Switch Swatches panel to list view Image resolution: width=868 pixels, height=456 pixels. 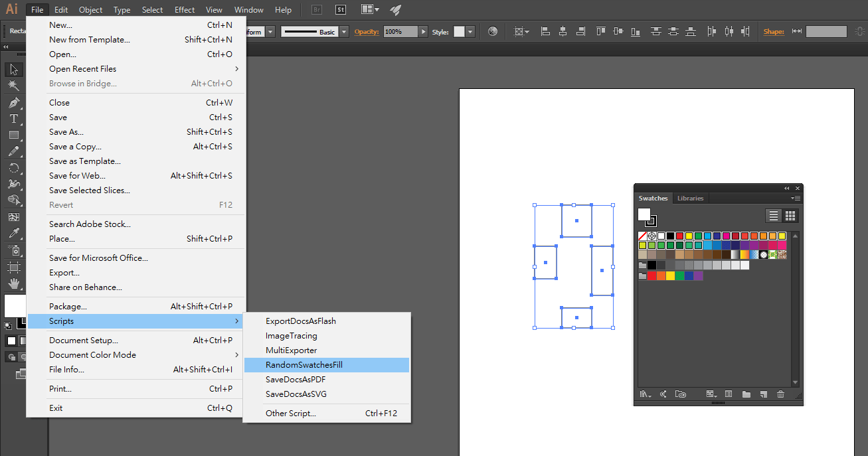coord(773,215)
